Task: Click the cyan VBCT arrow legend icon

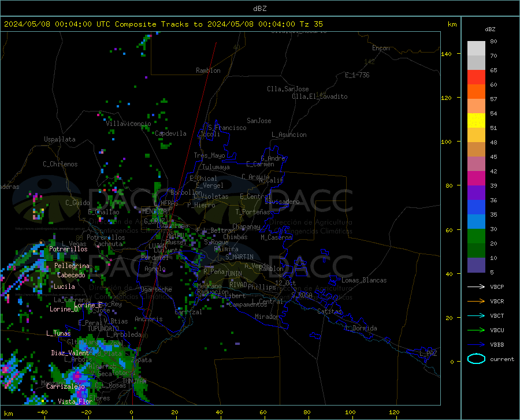Action: coord(476,315)
